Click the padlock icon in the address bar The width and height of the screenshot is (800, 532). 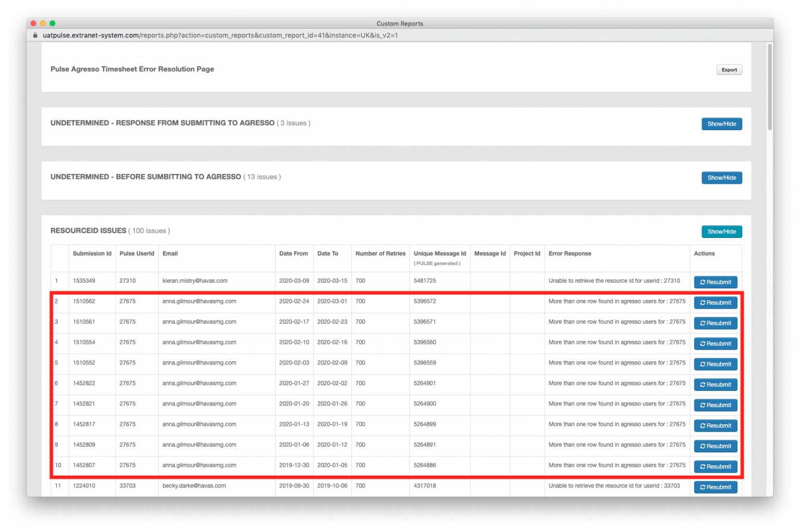click(35, 35)
